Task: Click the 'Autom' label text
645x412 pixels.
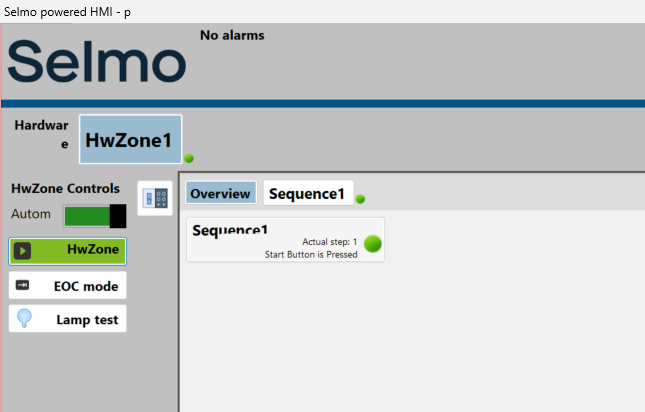Action: tap(31, 214)
